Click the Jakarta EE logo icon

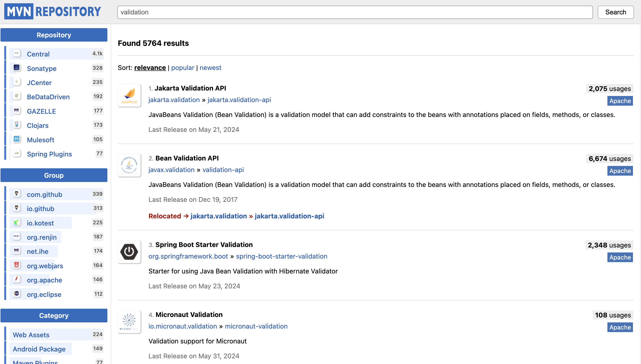point(129,95)
